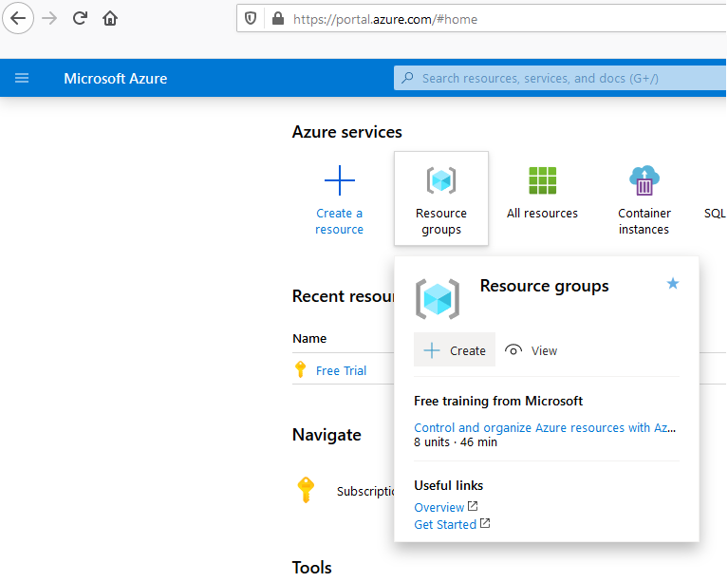Viewport: 728px width, 582px height.
Task: Click the search magnifier icon
Action: click(407, 78)
